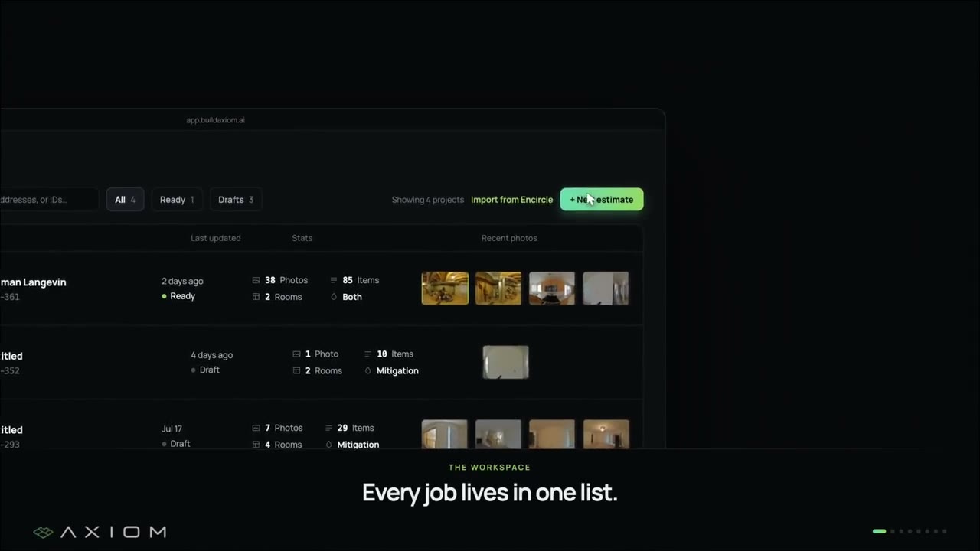Click the Draft status under 4 days ago
The image size is (980, 551).
click(x=210, y=370)
